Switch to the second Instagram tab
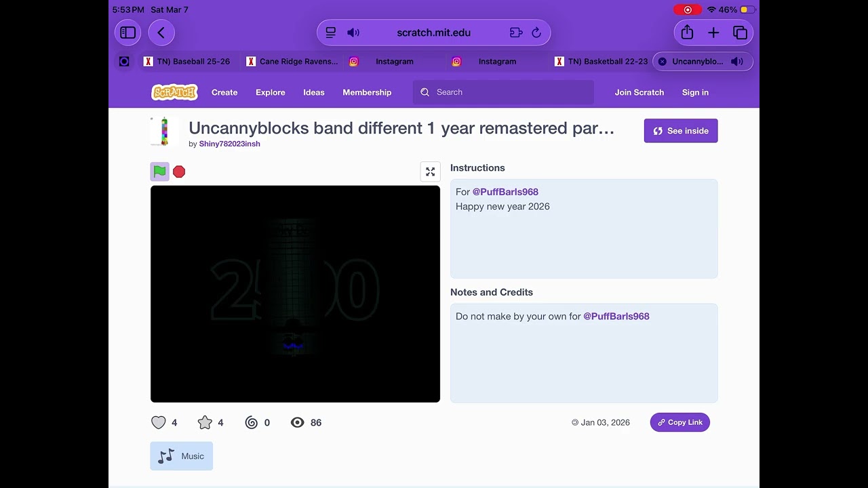 (x=498, y=61)
